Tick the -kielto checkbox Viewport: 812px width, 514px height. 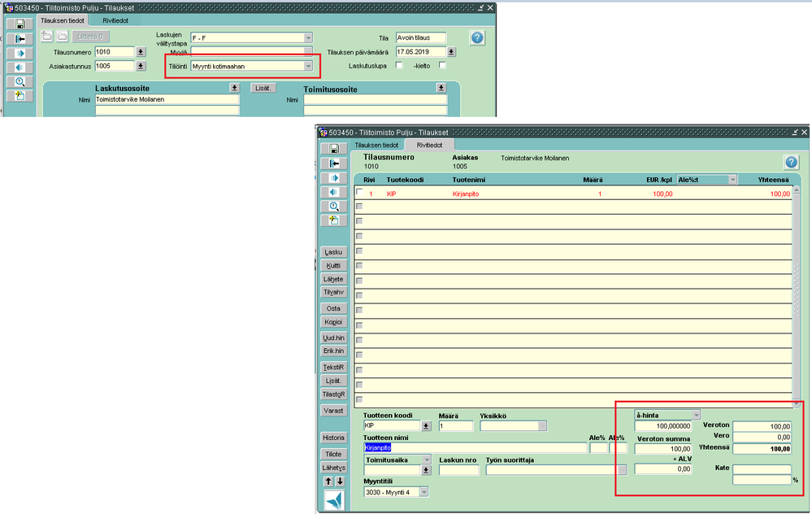442,66
